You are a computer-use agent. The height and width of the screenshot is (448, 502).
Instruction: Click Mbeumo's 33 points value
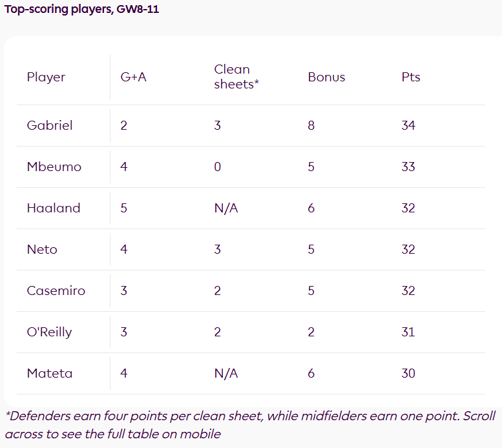tap(408, 167)
